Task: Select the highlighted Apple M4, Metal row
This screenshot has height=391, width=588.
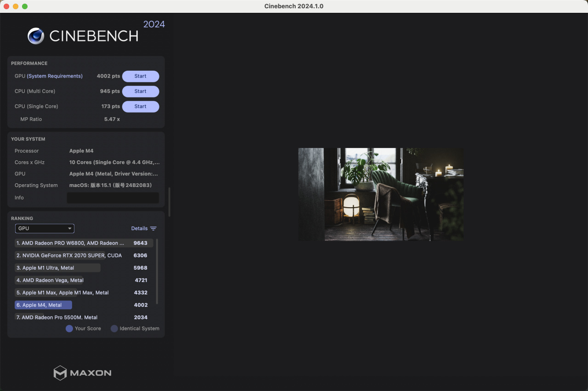Action: 84,305
